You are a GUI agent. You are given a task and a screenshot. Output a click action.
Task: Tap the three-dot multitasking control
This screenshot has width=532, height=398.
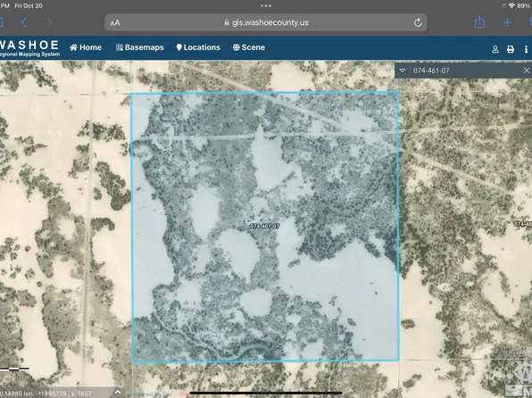pyautogui.click(x=266, y=5)
